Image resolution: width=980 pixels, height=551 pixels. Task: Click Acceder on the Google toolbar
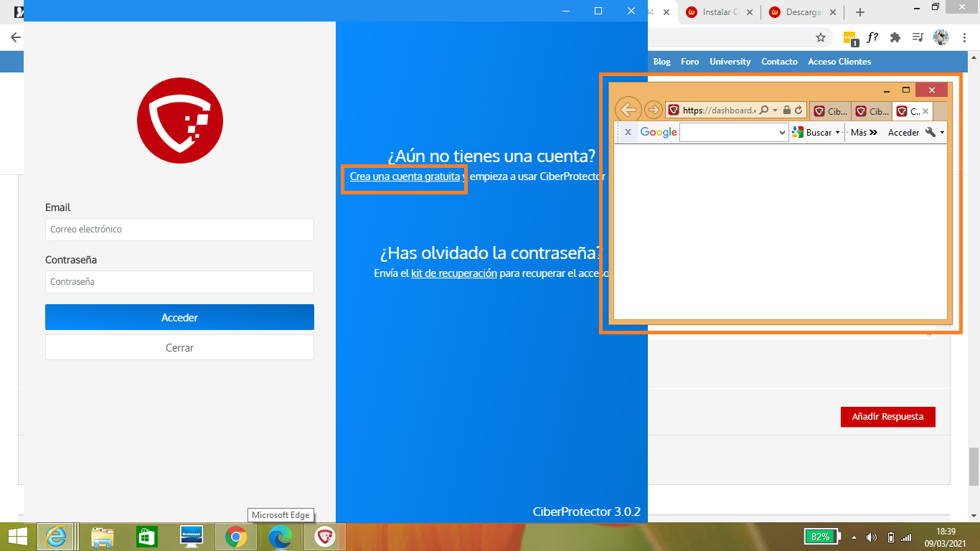click(903, 132)
